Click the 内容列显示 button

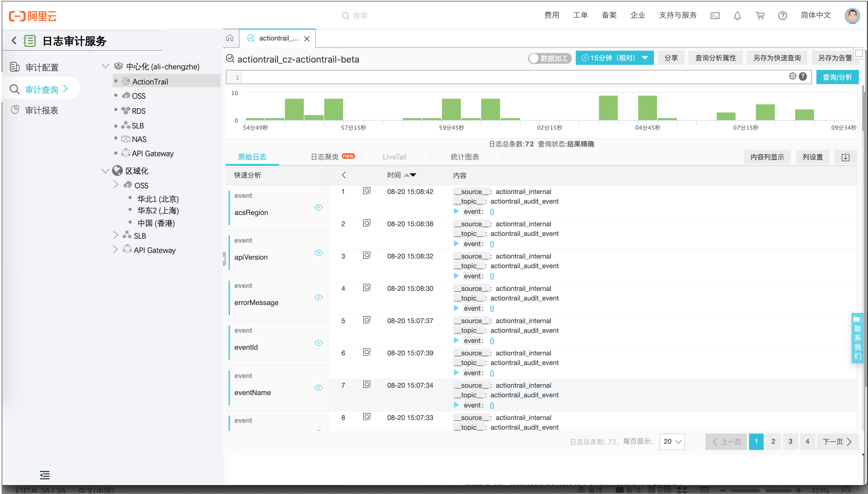tap(767, 157)
